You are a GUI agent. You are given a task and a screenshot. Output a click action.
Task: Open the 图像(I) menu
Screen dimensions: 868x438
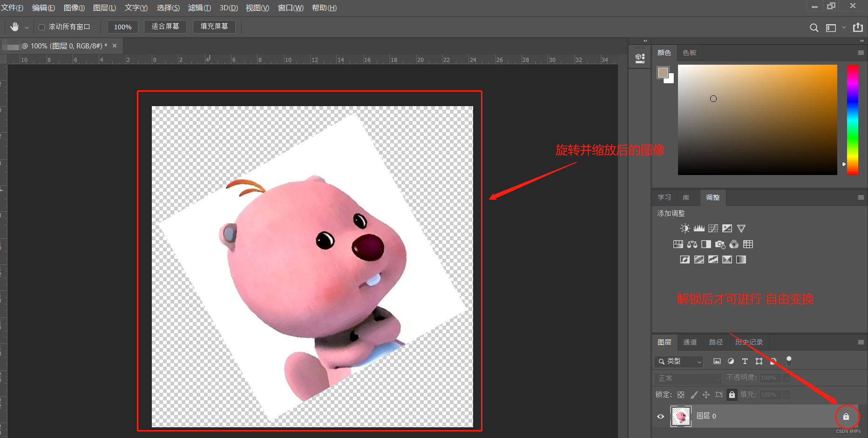[x=74, y=8]
